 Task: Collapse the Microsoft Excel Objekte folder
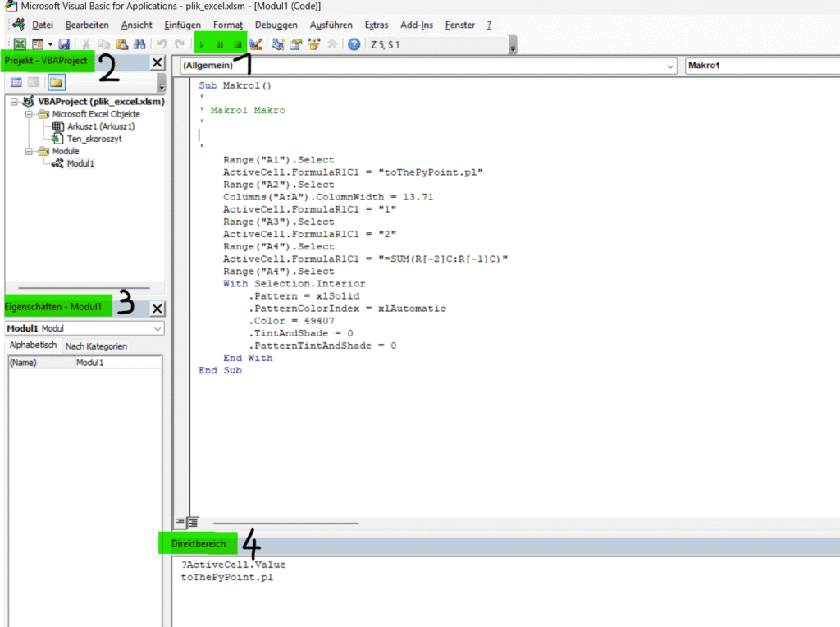29,114
